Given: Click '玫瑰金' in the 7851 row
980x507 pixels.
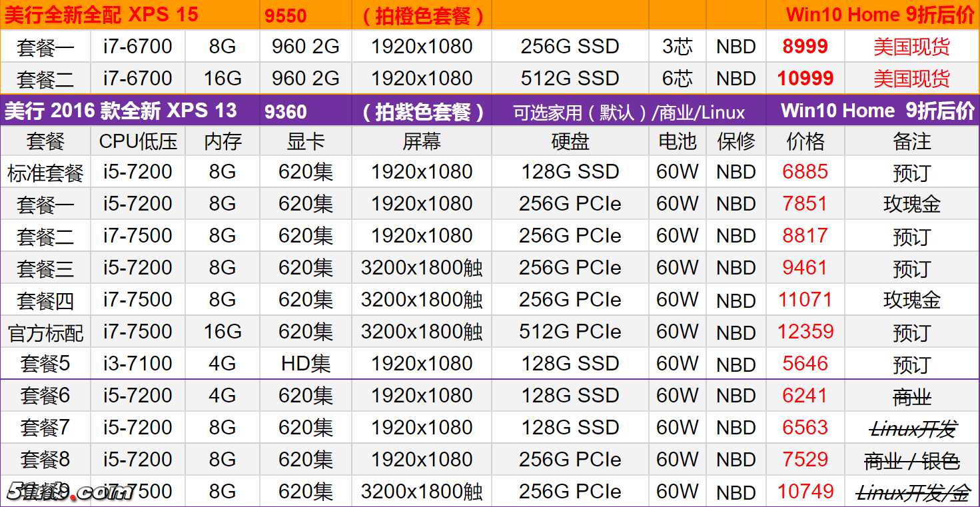Looking at the screenshot, I should [x=912, y=204].
